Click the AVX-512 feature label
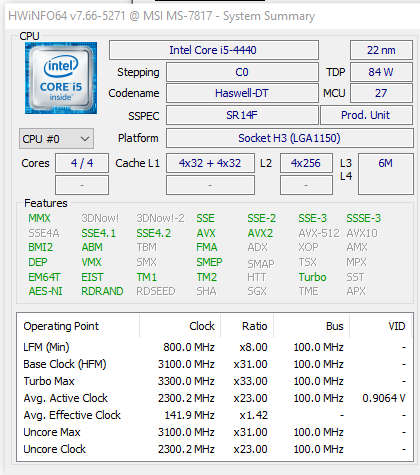 319,233
